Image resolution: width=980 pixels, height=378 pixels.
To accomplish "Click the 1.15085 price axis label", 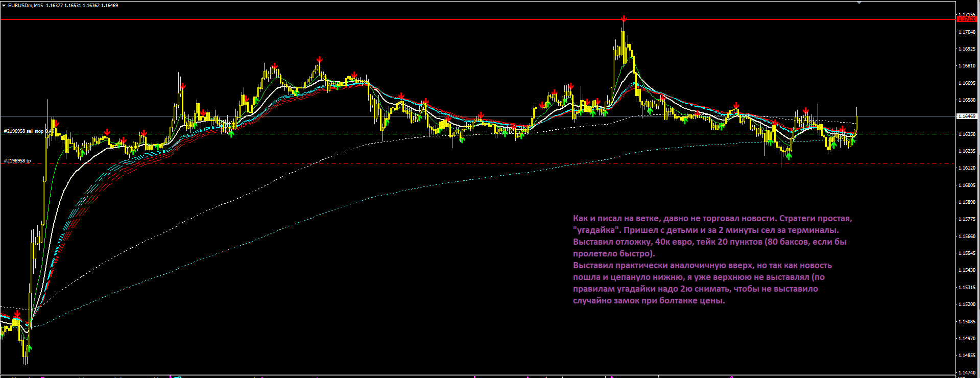I will tap(967, 322).
